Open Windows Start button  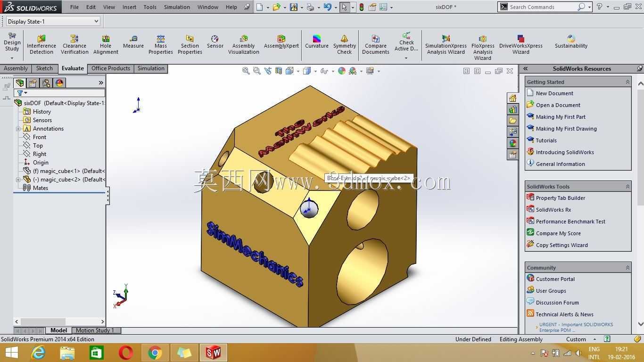click(x=11, y=353)
